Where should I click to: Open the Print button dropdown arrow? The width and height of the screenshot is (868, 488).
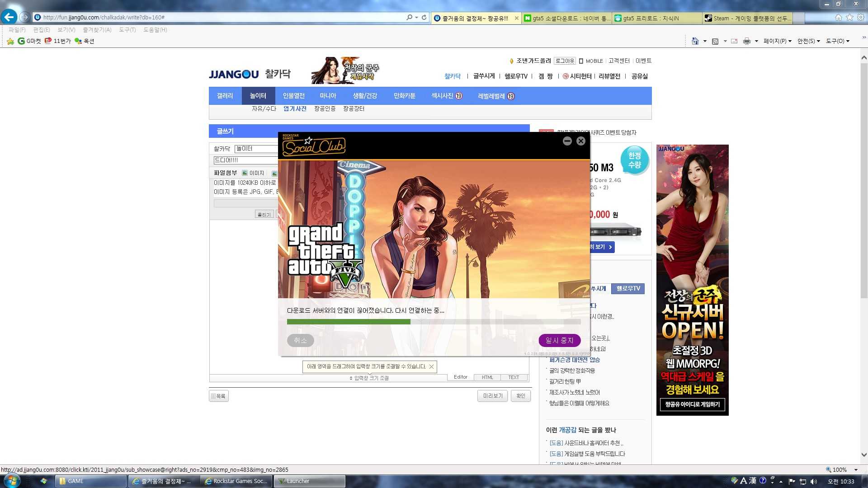pyautogui.click(x=756, y=41)
